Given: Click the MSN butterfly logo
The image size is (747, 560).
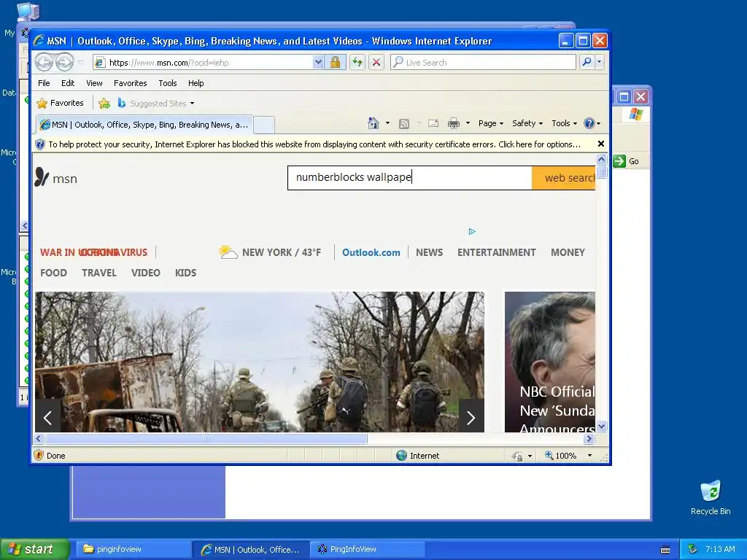Looking at the screenshot, I should [42, 177].
